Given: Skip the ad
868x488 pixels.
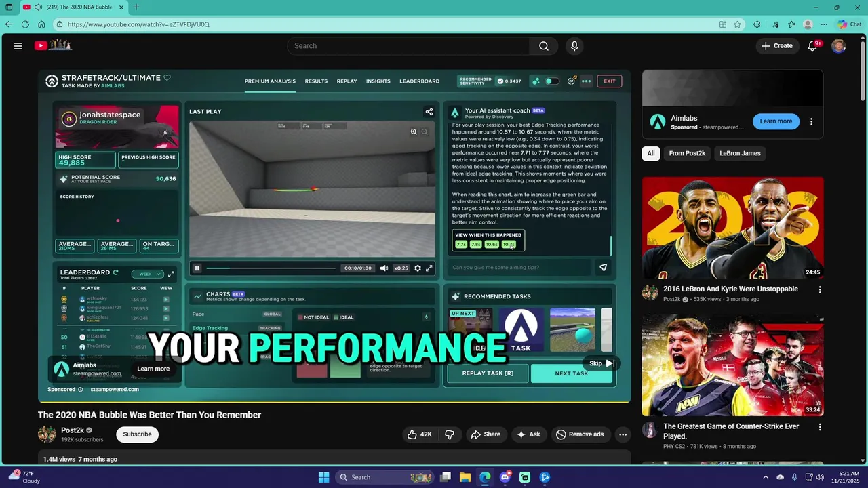Looking at the screenshot, I should pyautogui.click(x=601, y=363).
